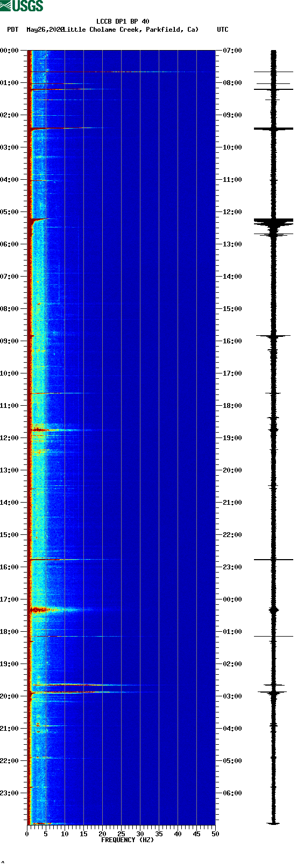Click the 19:00 PDT label on left axis
297x868 pixels.
click(10, 664)
